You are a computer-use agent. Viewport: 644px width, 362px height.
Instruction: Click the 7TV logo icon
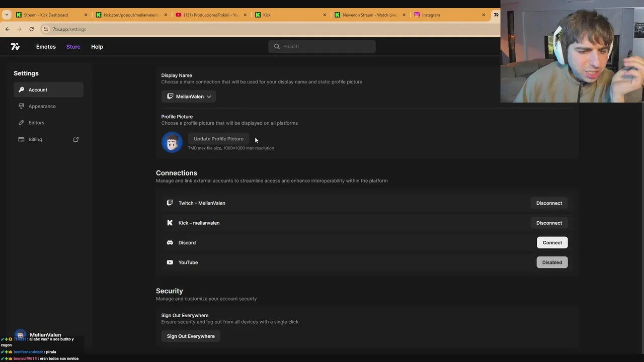15,47
